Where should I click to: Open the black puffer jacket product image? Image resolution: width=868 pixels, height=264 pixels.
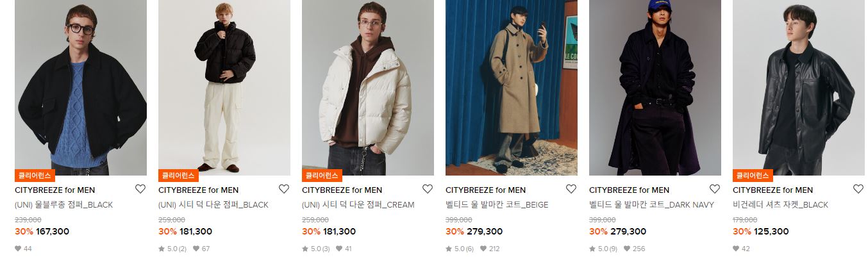click(224, 88)
